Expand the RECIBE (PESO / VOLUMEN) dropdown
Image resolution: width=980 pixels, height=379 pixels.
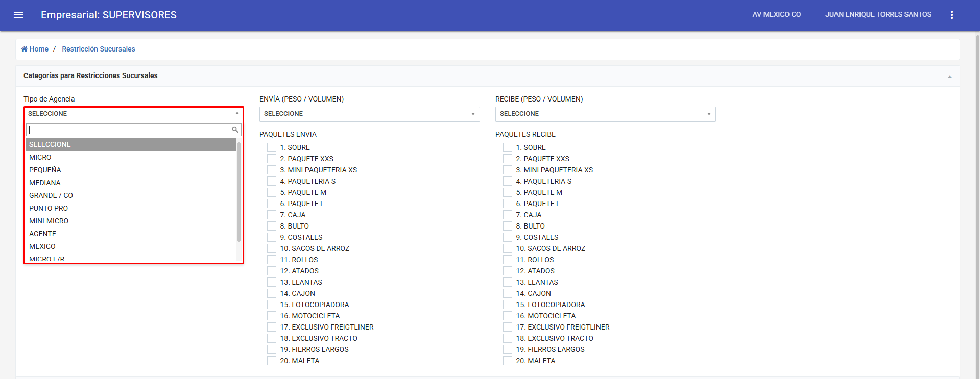click(x=605, y=114)
